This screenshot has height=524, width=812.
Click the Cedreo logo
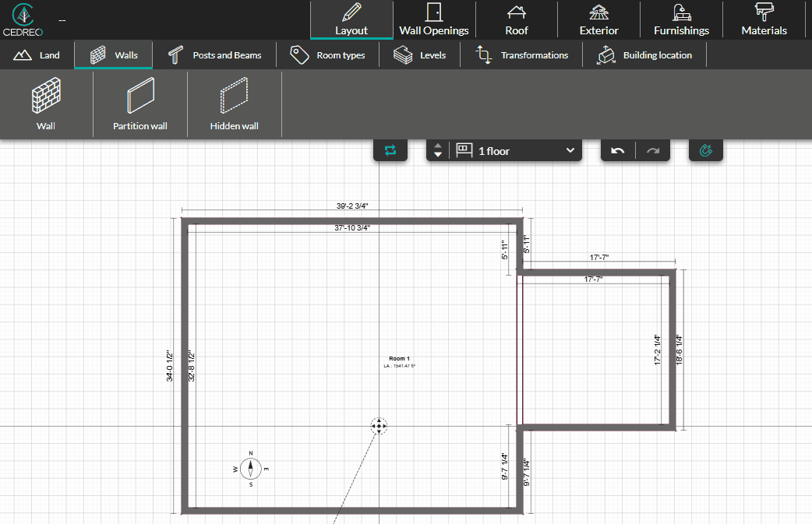coord(23,20)
